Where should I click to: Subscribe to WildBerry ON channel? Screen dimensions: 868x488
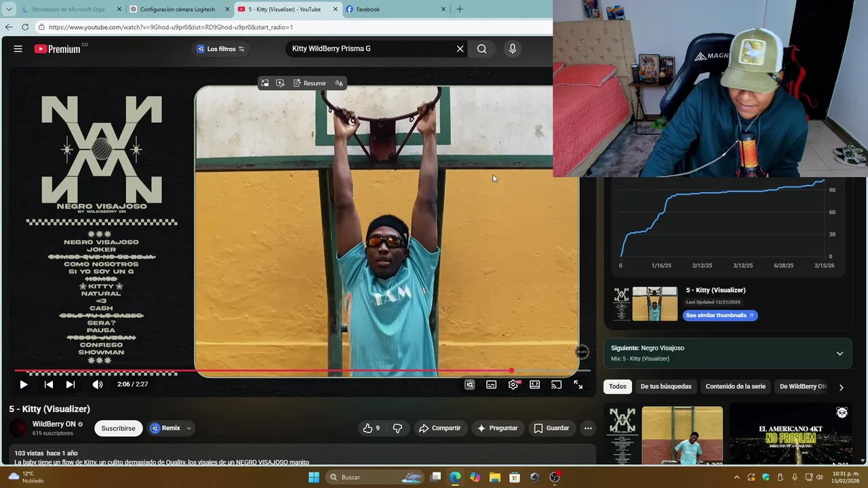119,428
